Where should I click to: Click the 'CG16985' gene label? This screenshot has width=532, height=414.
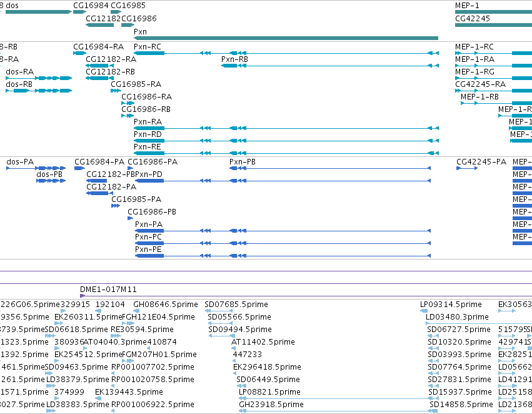128,6
